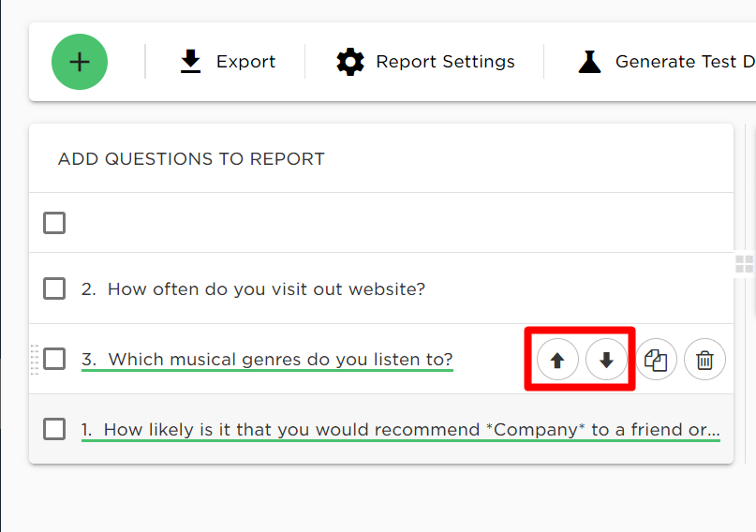
Task: Check the box for question 2 website visits
Action: tap(54, 288)
